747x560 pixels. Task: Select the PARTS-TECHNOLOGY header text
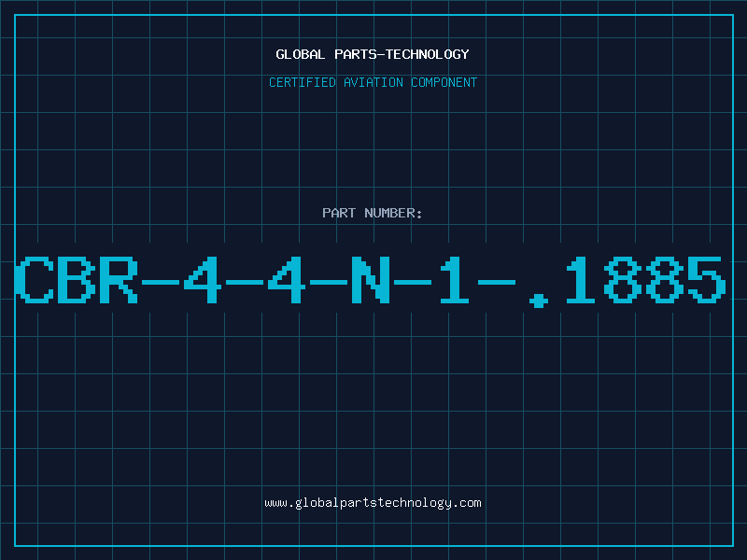[x=402, y=54]
